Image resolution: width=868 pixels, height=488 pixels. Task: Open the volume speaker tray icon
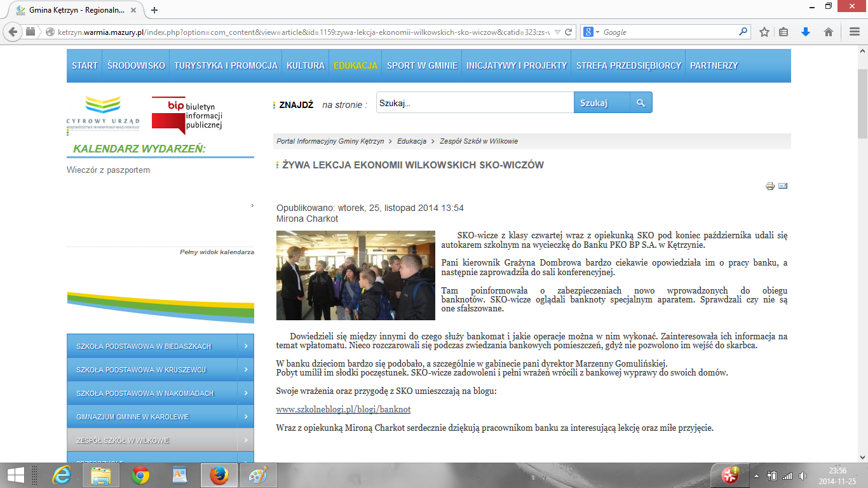click(803, 476)
